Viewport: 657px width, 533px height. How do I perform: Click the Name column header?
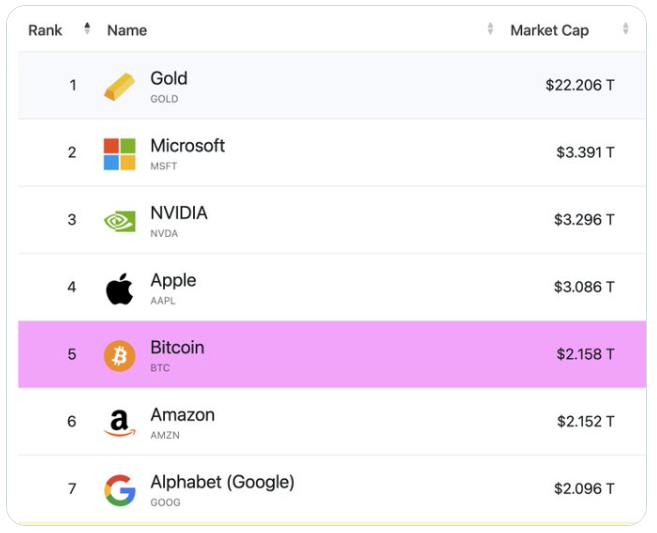pos(127,30)
